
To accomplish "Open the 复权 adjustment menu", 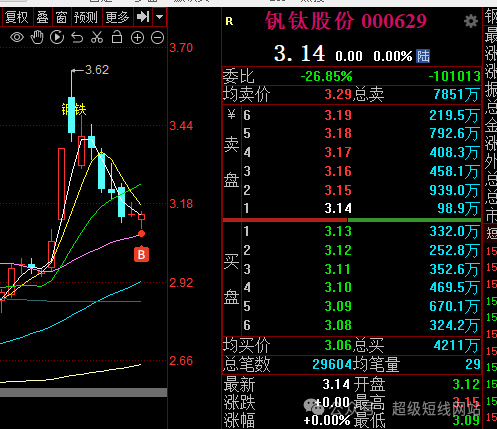I will tap(17, 17).
